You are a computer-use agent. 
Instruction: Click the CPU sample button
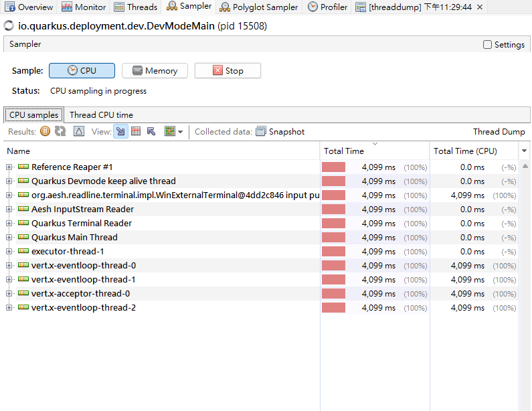point(82,70)
